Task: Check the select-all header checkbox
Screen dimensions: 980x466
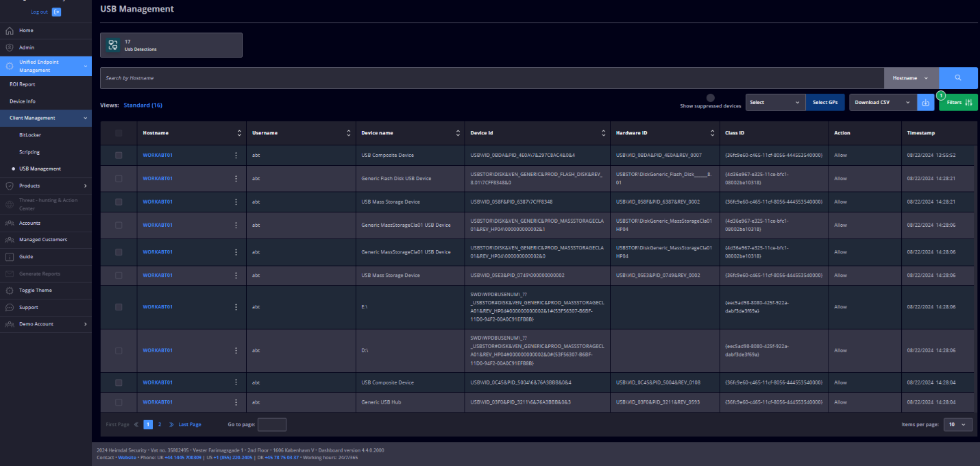Action: point(119,133)
